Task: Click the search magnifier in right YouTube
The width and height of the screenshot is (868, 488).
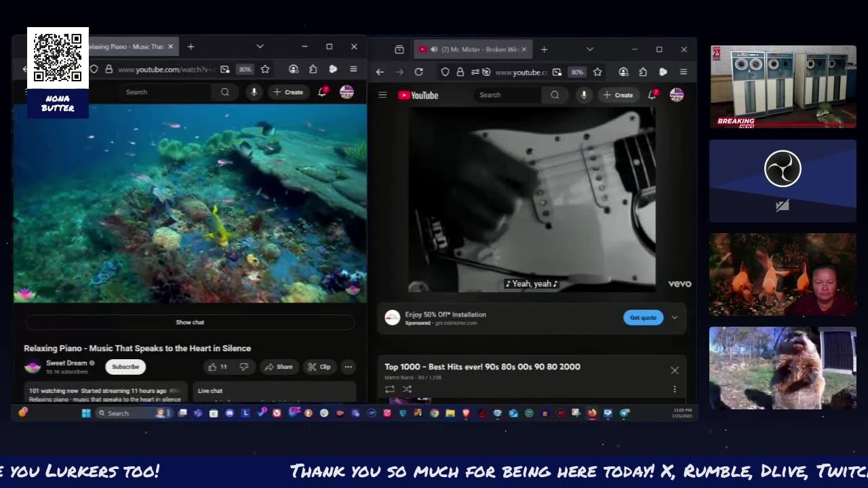Action: point(555,95)
